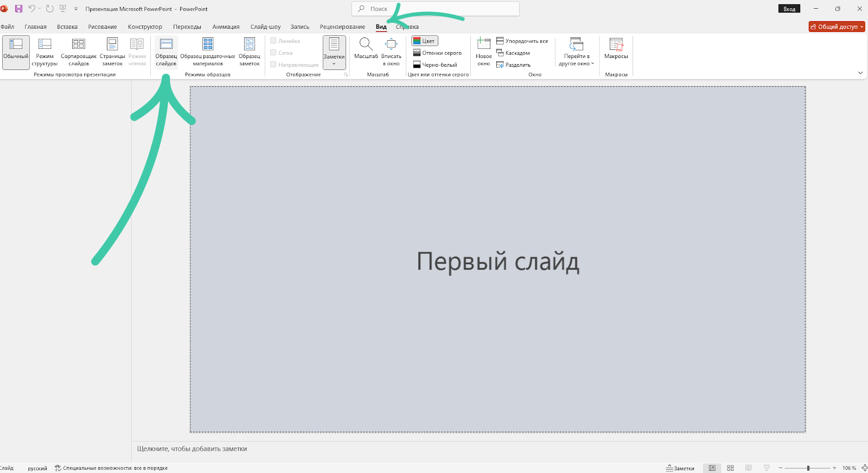Open the Файл tab
Screen dimensions: 868x473
click(x=8, y=27)
